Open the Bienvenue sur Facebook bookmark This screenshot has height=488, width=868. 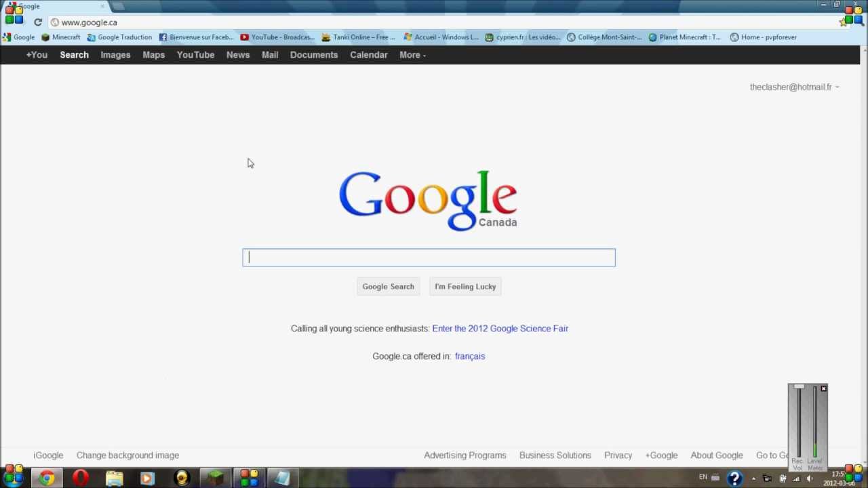pos(196,37)
